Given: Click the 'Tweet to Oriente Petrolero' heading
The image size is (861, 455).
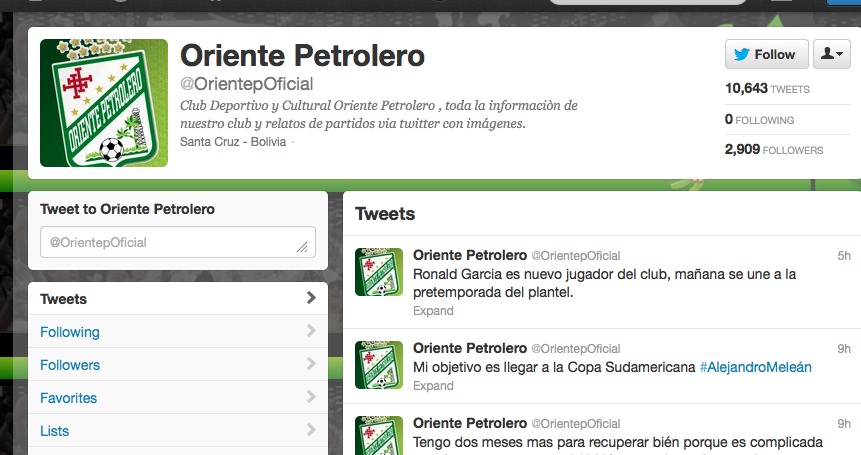Looking at the screenshot, I should pyautogui.click(x=127, y=209).
